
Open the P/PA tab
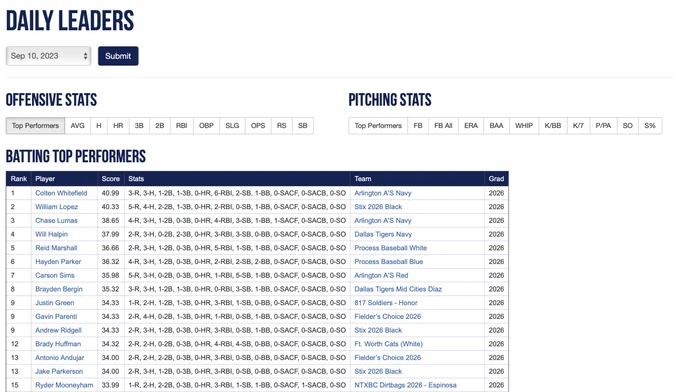[x=603, y=126]
